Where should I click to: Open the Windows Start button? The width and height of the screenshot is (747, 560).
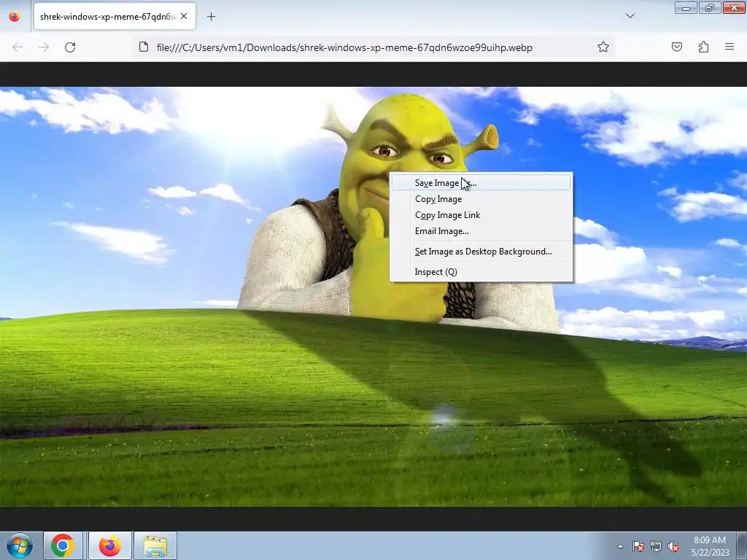[20, 545]
